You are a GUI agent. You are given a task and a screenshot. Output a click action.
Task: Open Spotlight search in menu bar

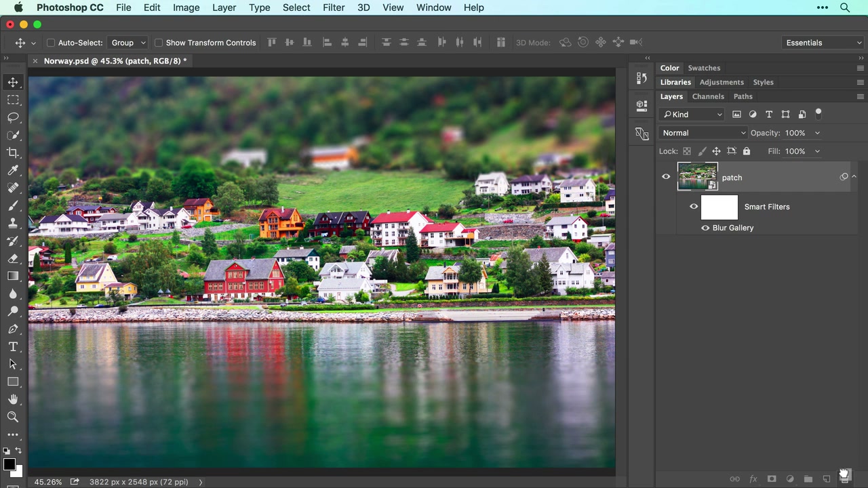click(845, 7)
